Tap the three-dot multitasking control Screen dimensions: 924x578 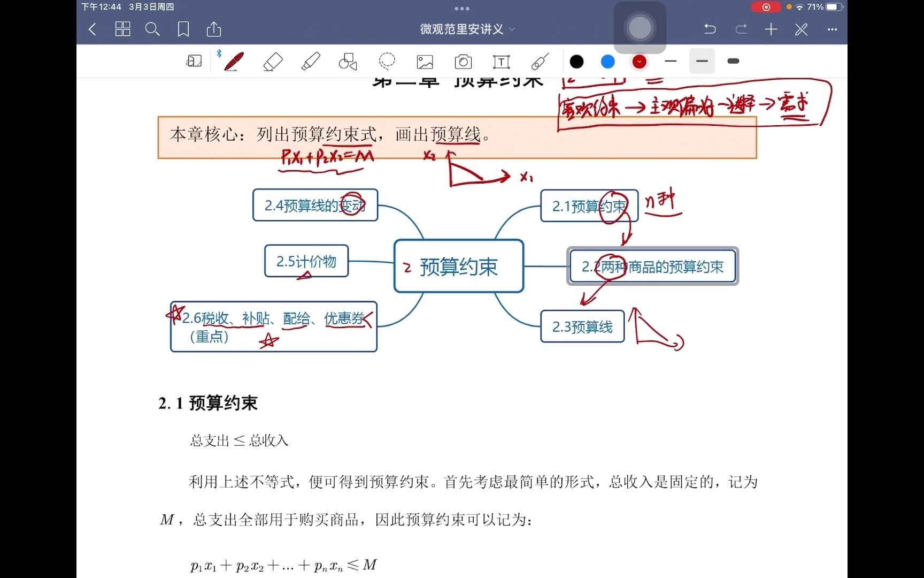point(462,8)
